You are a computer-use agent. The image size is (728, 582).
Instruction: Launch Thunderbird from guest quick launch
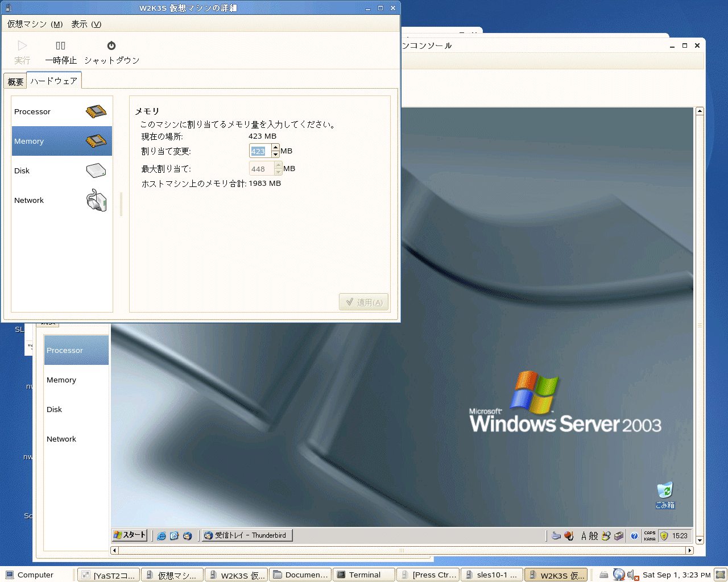click(187, 535)
